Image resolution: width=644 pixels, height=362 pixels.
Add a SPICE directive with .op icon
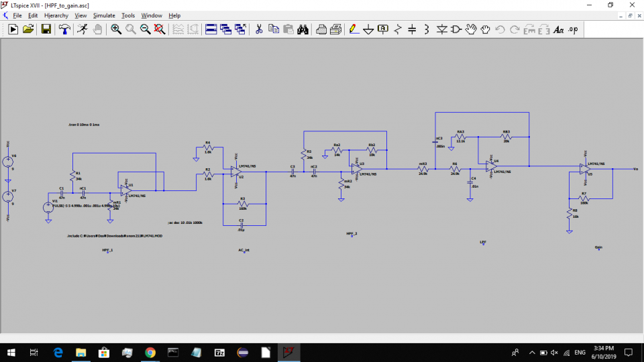(573, 29)
